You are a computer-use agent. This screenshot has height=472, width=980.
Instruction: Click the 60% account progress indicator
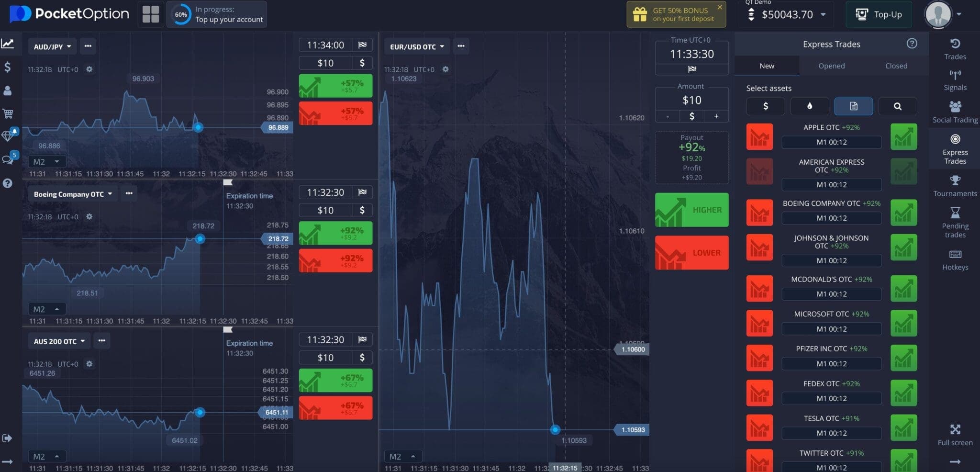(x=181, y=14)
